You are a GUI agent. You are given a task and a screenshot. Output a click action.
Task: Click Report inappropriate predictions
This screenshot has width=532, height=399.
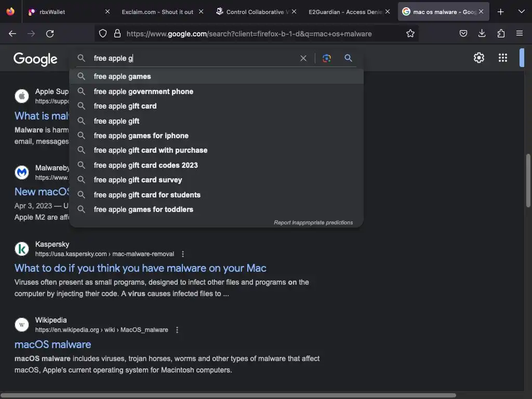point(313,222)
